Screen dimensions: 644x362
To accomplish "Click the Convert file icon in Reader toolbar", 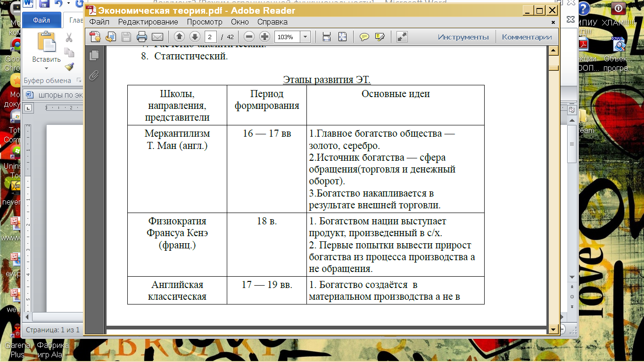I will pyautogui.click(x=111, y=37).
